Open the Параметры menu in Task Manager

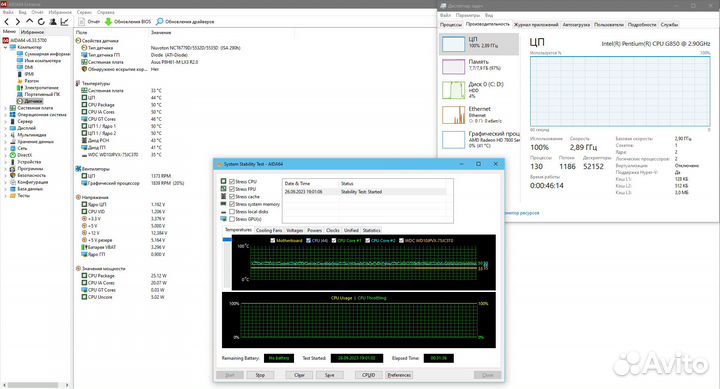pos(468,15)
